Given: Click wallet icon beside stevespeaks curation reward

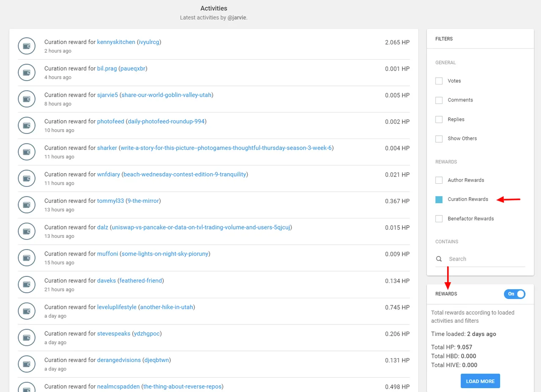Looking at the screenshot, I should tap(27, 338).
